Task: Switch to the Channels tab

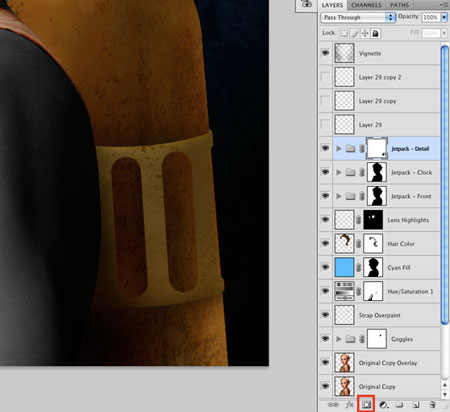Action: (366, 5)
